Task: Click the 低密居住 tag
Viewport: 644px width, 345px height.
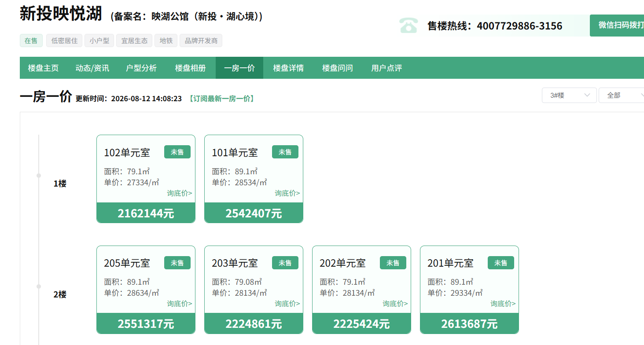Action: pyautogui.click(x=64, y=40)
